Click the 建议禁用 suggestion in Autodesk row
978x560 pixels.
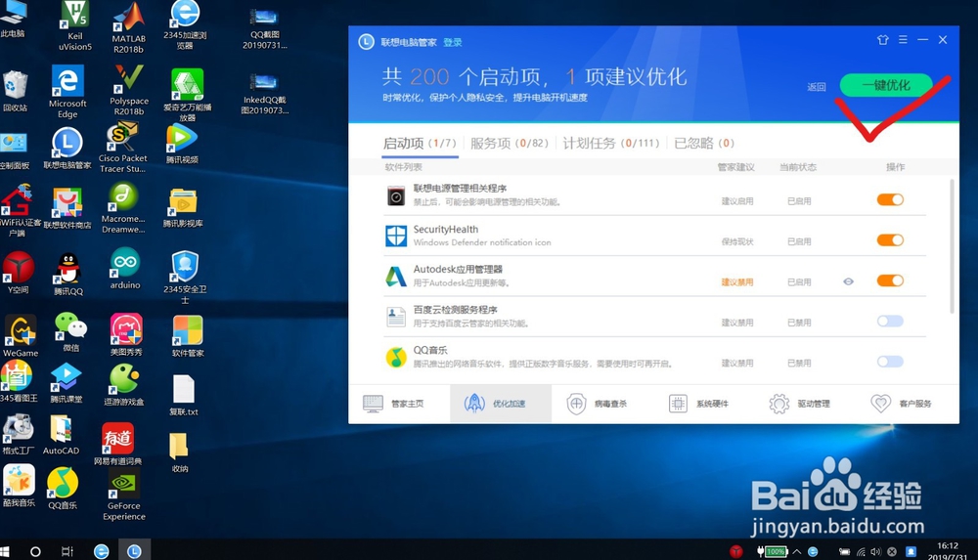coord(737,281)
